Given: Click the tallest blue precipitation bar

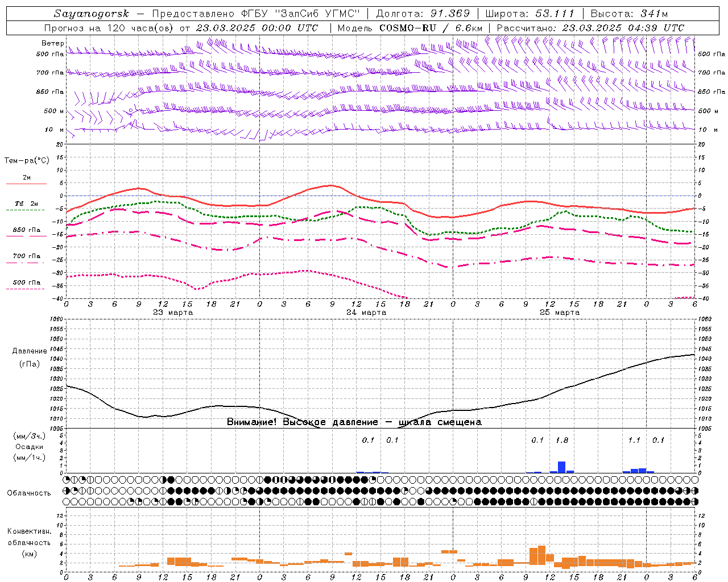Looking at the screenshot, I should point(561,467).
